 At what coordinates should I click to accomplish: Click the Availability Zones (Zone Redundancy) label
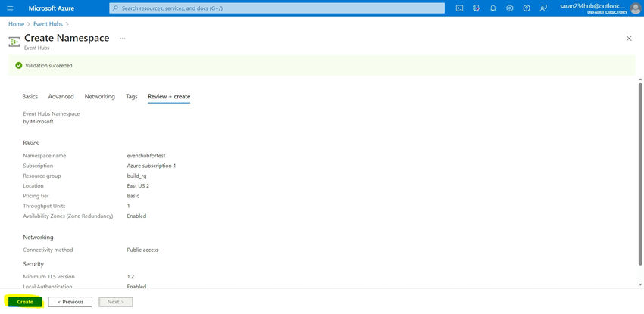click(67, 216)
